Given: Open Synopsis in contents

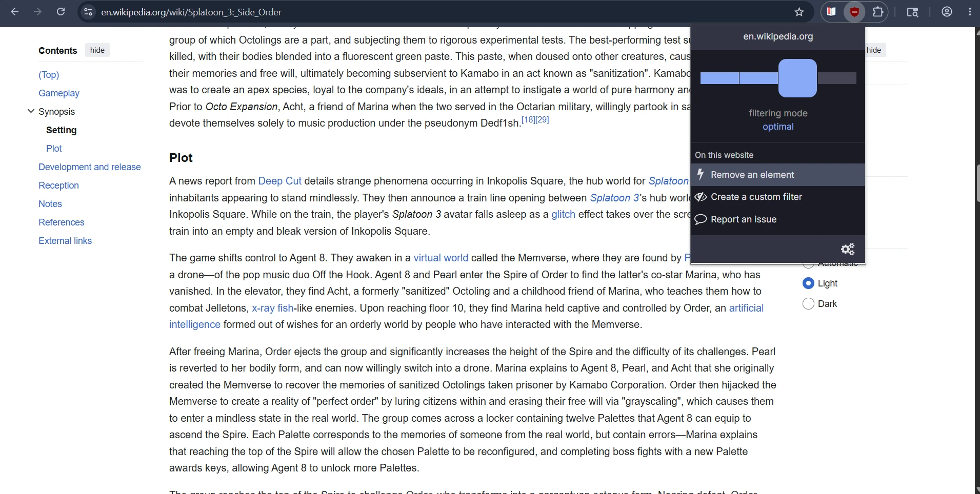Looking at the screenshot, I should coord(56,112).
